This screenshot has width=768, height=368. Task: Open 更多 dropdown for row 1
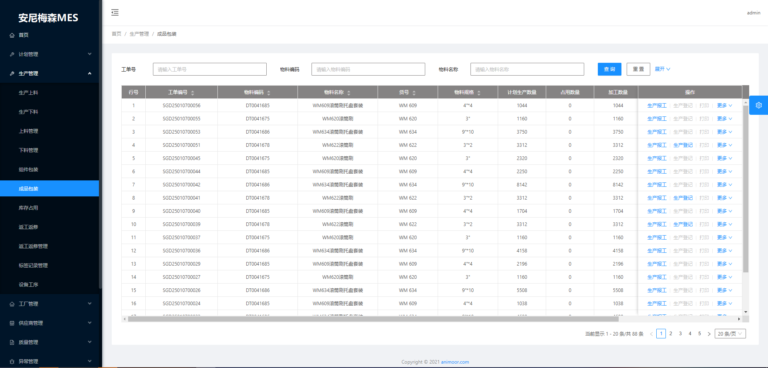724,105
